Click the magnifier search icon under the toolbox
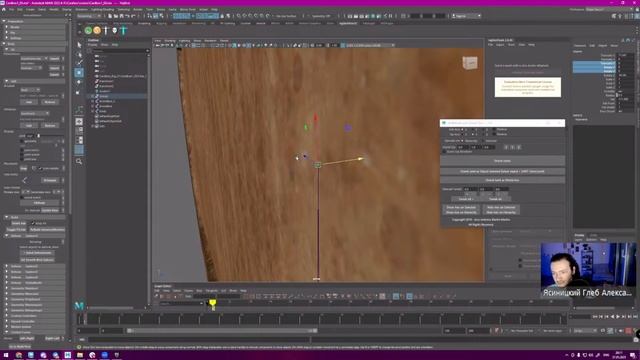 coord(79,162)
